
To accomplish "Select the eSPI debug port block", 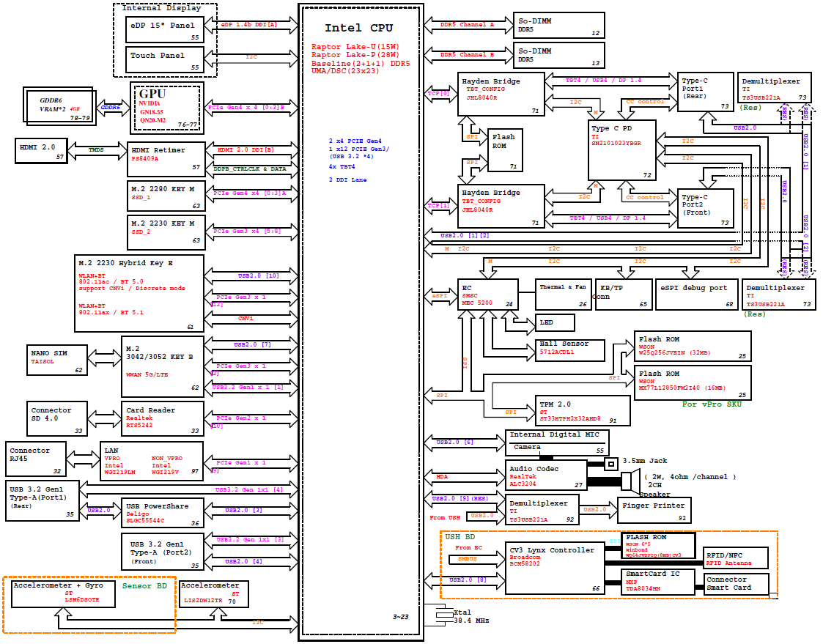I will (695, 294).
